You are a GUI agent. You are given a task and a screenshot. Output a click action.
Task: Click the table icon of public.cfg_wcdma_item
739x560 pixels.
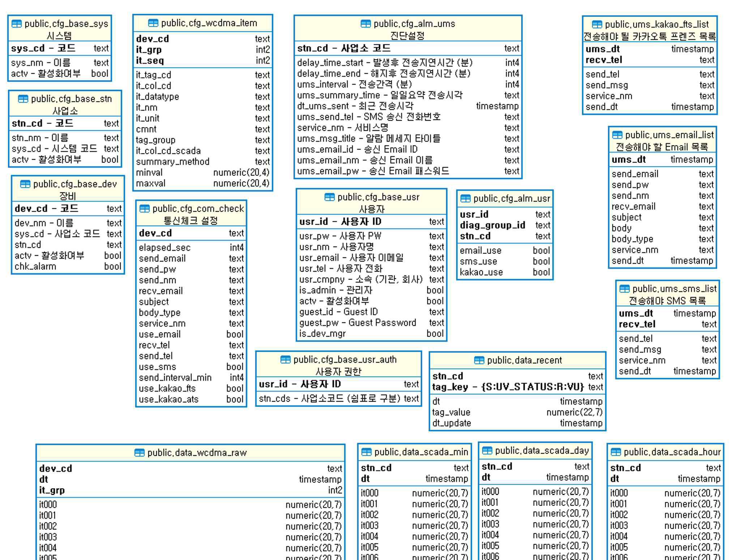tap(153, 23)
